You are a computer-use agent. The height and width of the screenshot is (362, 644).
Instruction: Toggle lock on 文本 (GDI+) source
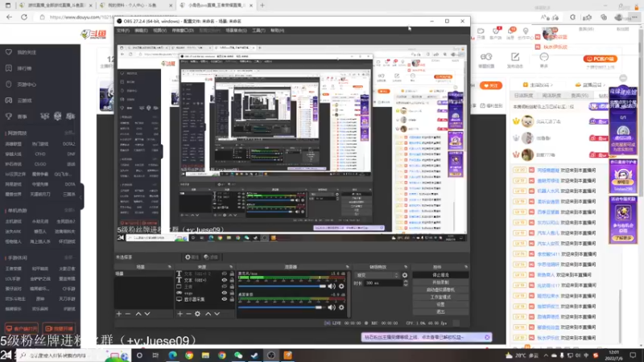[232, 280]
